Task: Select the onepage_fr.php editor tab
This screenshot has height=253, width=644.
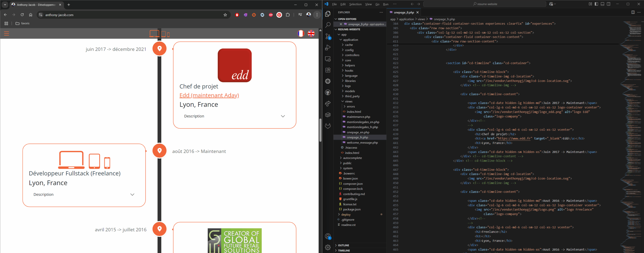Action: point(404,12)
